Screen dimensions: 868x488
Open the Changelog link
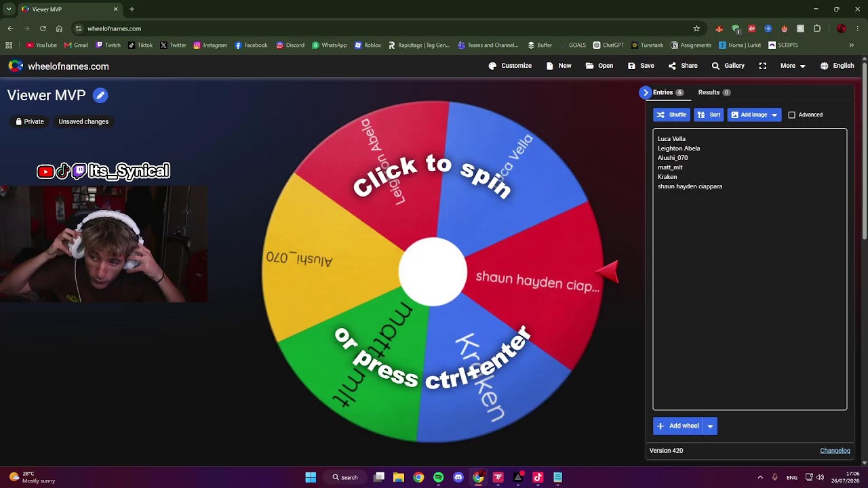click(835, 451)
